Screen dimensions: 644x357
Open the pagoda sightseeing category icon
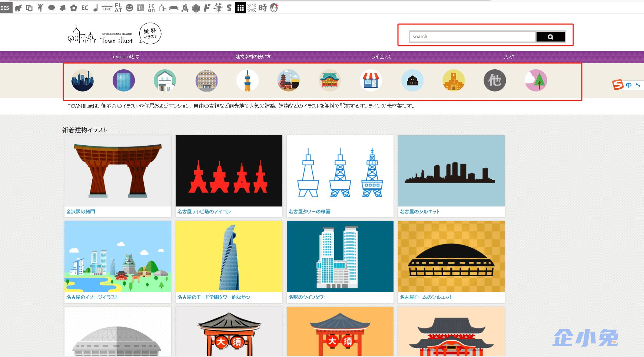tap(289, 80)
